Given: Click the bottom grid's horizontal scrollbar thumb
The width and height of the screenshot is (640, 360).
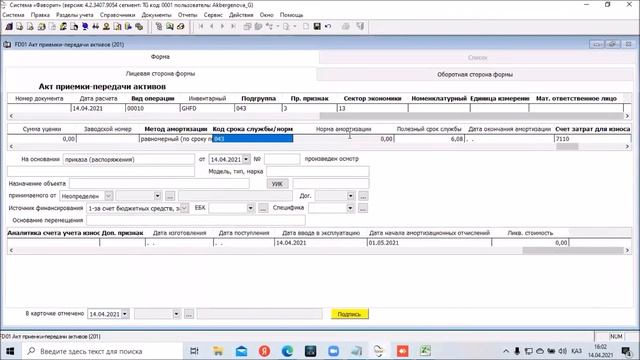Looking at the screenshot, I should point(573,250).
